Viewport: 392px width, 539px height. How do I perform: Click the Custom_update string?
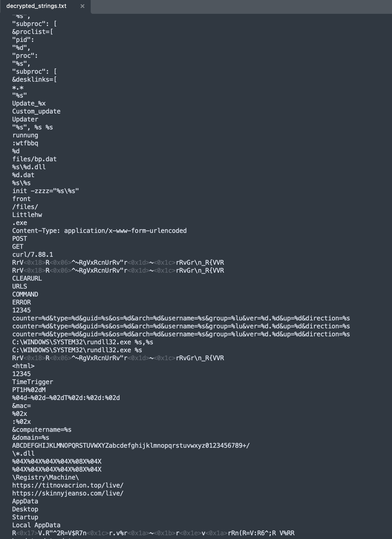(36, 111)
